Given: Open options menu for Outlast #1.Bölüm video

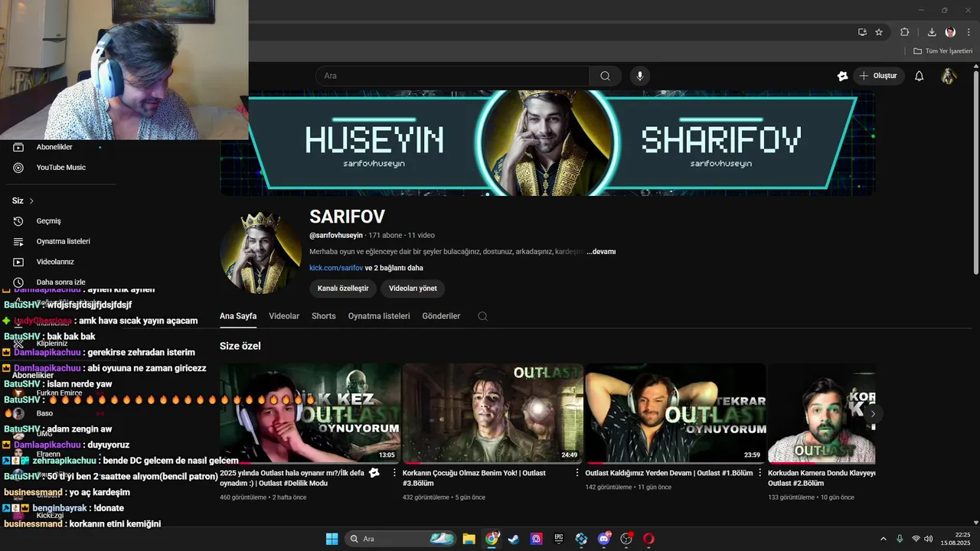Looking at the screenshot, I should pyautogui.click(x=760, y=473).
